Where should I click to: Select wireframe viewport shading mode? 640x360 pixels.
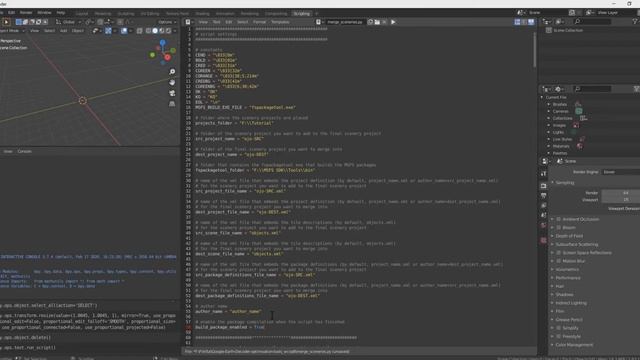coord(149,31)
